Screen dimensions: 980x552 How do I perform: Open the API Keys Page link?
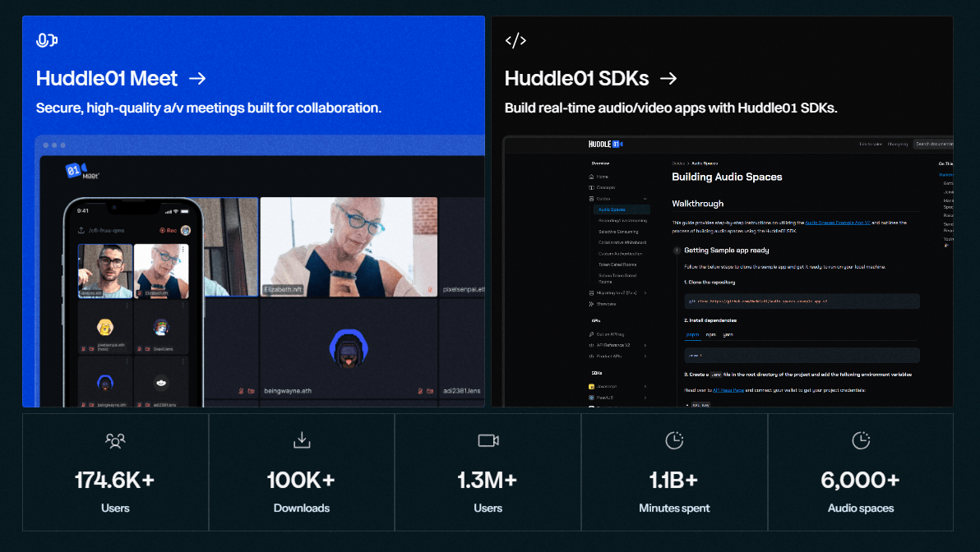pos(728,390)
